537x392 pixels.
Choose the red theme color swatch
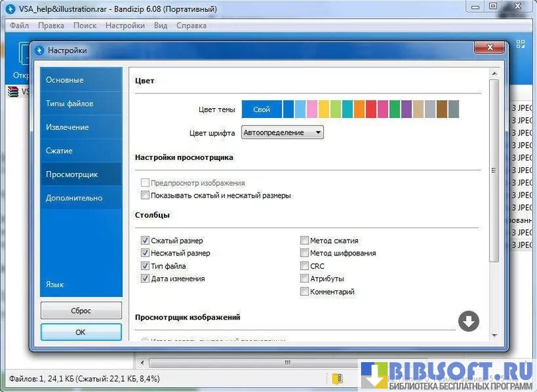click(x=371, y=109)
